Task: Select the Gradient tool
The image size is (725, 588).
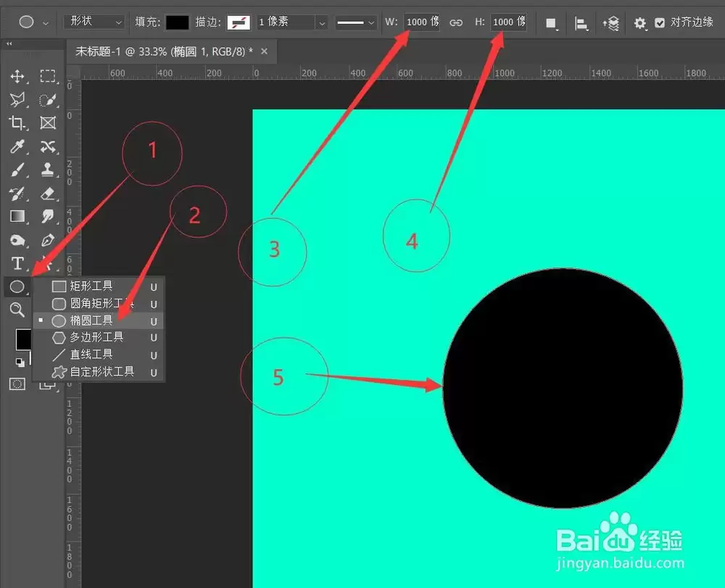Action: coord(17,216)
